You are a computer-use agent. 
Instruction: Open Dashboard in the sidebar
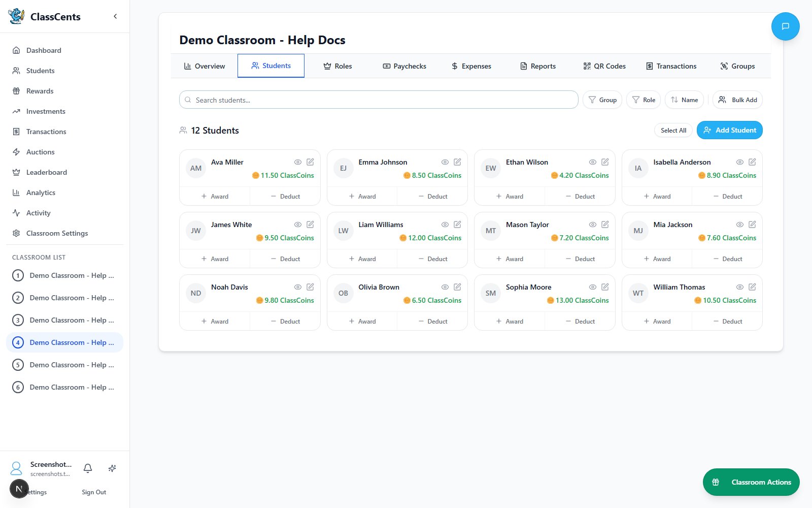pyautogui.click(x=64, y=50)
